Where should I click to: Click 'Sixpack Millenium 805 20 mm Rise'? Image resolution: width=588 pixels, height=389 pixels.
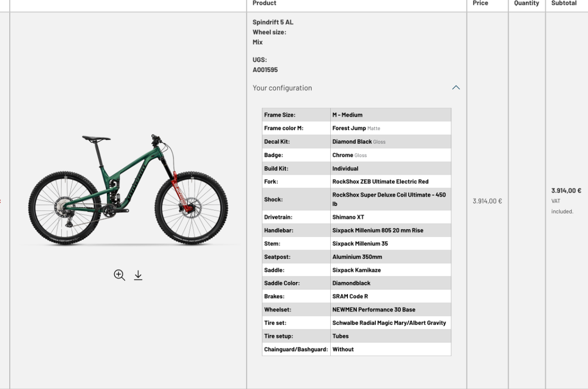[x=378, y=230]
